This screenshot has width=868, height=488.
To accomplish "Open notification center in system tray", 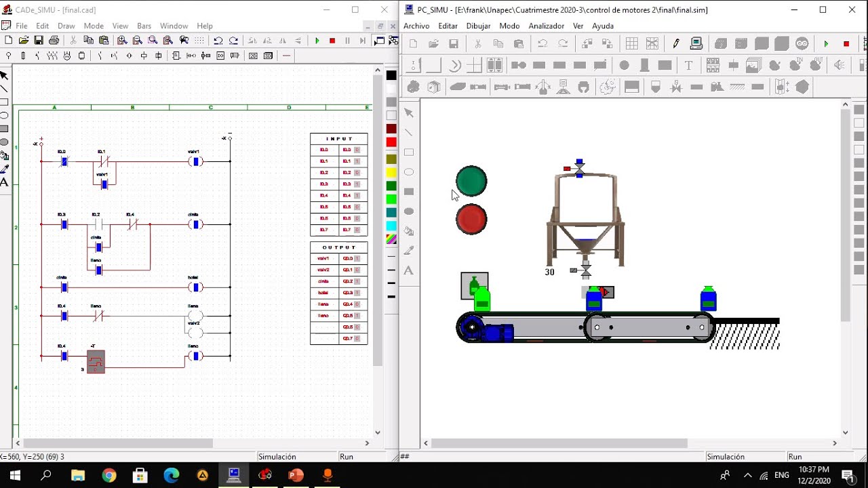I will click(x=848, y=476).
